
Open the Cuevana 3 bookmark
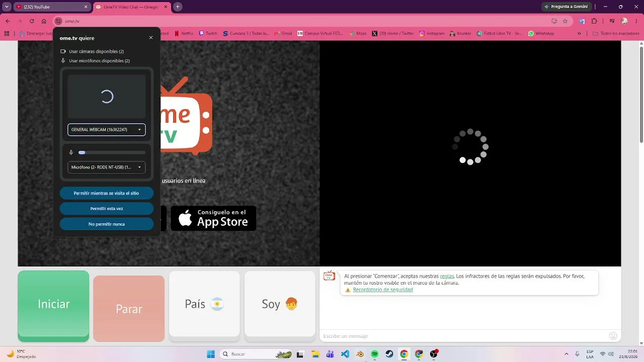tap(247, 34)
